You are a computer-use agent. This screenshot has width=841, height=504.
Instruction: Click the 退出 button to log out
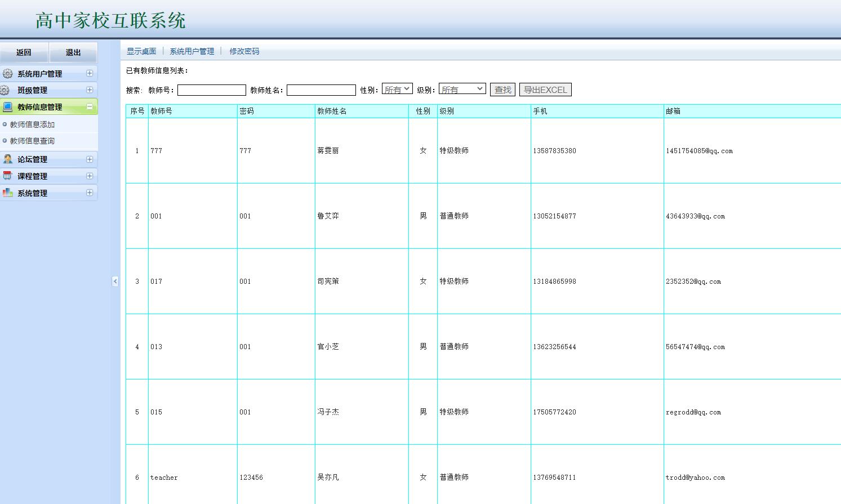click(73, 52)
